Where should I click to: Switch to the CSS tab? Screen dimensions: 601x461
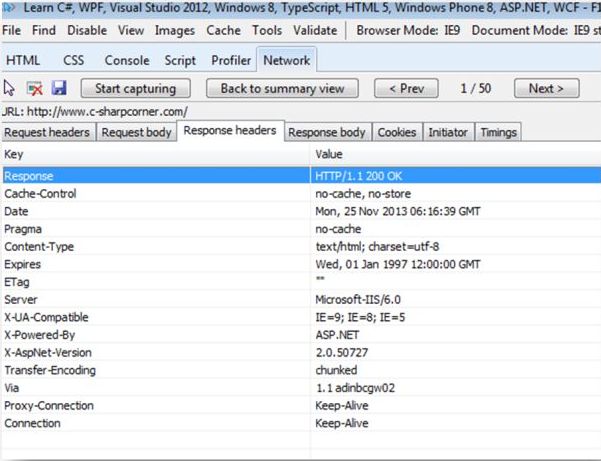[x=73, y=60]
